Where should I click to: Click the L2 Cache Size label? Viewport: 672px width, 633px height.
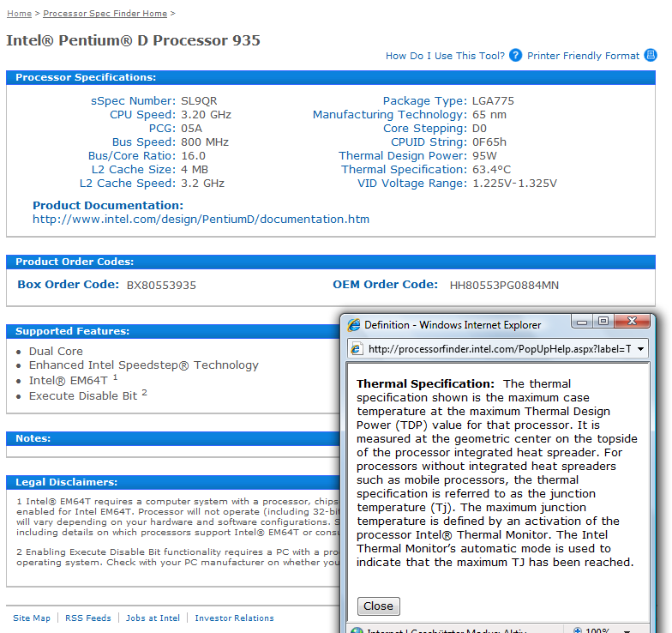[x=134, y=170]
